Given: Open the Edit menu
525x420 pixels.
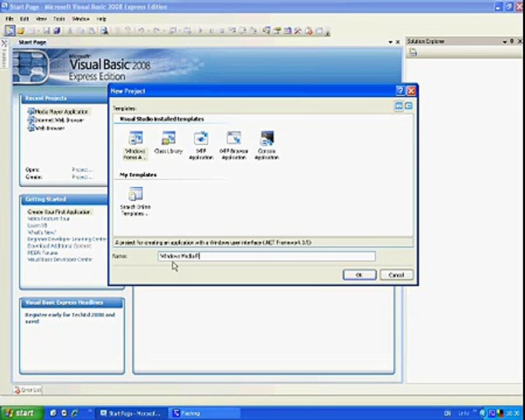Looking at the screenshot, I should (x=24, y=19).
